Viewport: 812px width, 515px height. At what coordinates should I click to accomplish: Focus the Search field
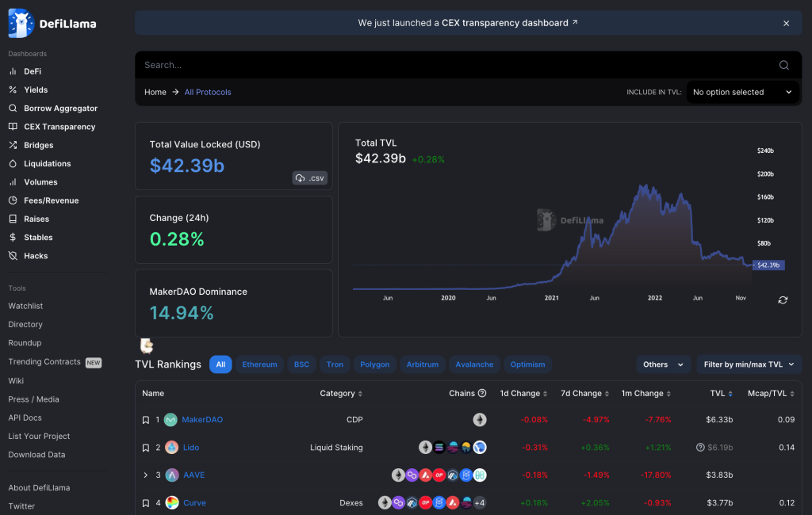456,65
